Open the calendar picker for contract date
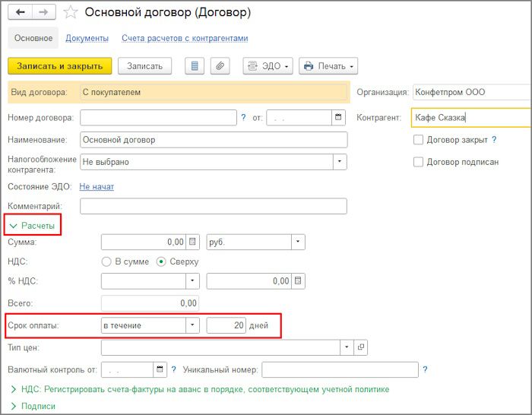 pyautogui.click(x=338, y=117)
